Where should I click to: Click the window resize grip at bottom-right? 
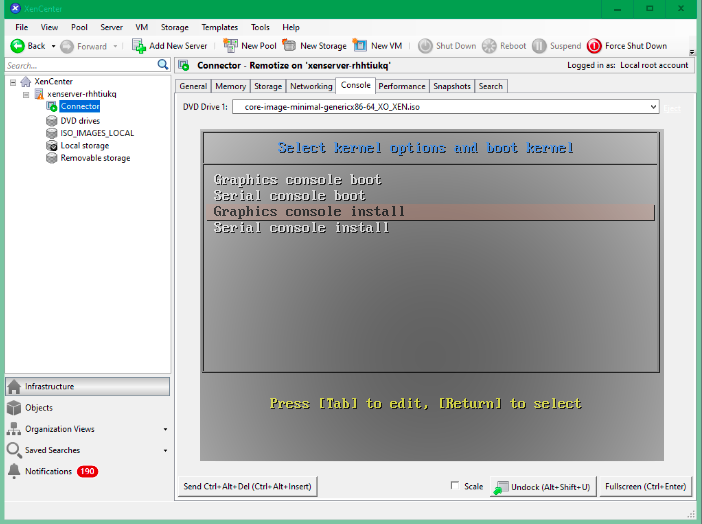pos(691,514)
